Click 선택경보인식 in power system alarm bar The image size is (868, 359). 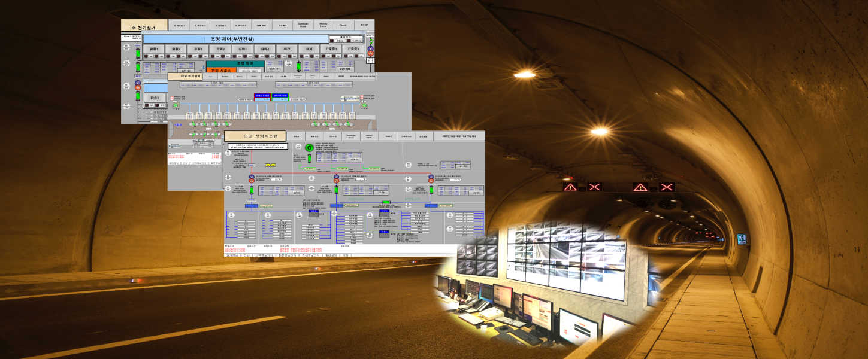(x=264, y=255)
